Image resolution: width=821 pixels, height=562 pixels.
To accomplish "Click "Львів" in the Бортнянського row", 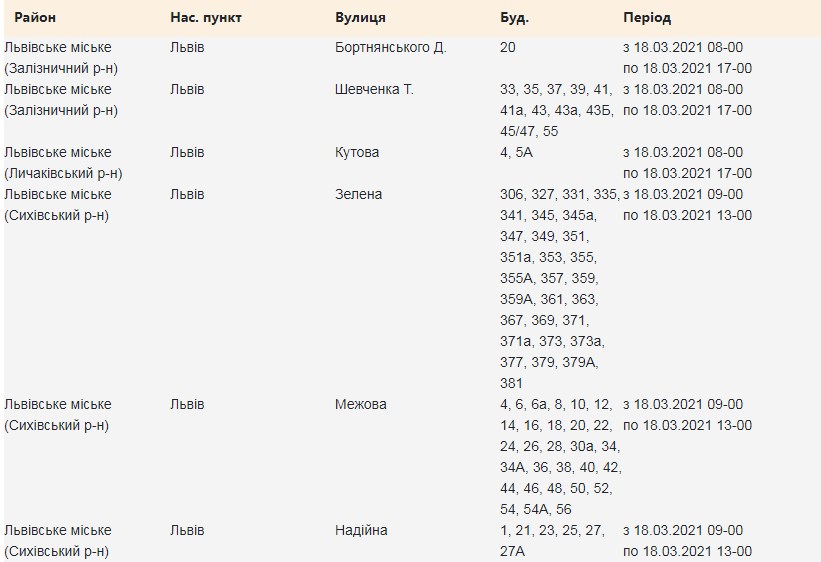I will click(187, 48).
